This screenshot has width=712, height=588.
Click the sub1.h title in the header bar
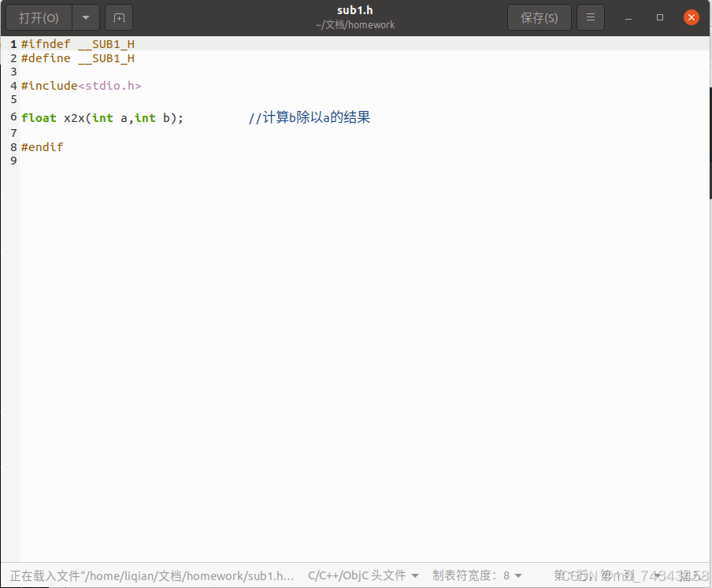pyautogui.click(x=355, y=10)
